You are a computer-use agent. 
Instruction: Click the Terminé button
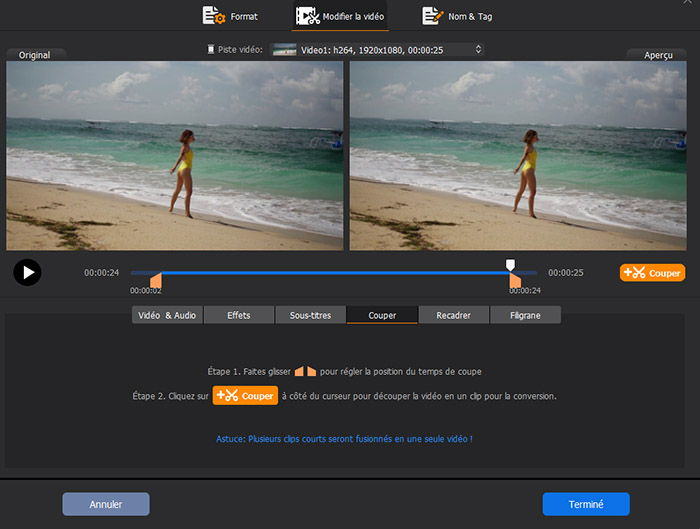click(586, 504)
